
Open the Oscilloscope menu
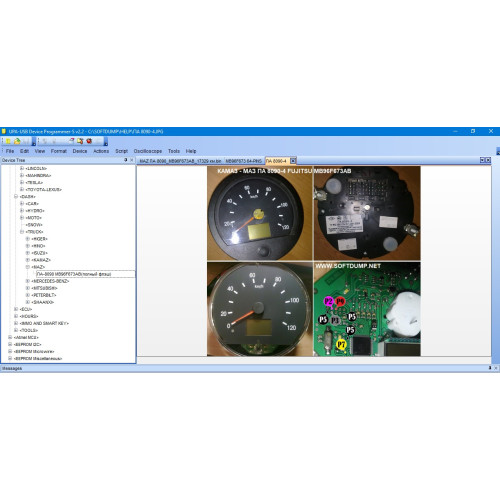(x=148, y=151)
